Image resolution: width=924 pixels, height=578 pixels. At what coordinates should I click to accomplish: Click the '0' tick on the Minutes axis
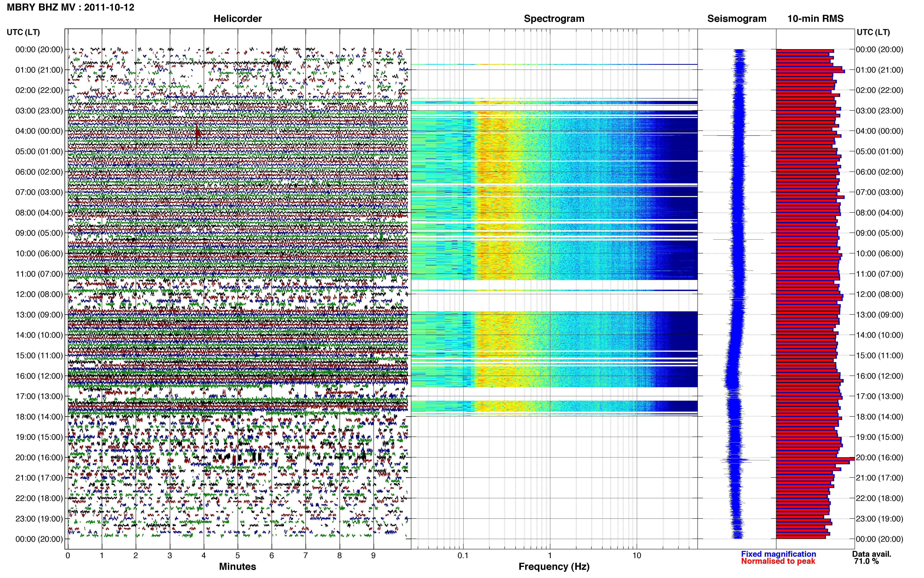(x=68, y=556)
